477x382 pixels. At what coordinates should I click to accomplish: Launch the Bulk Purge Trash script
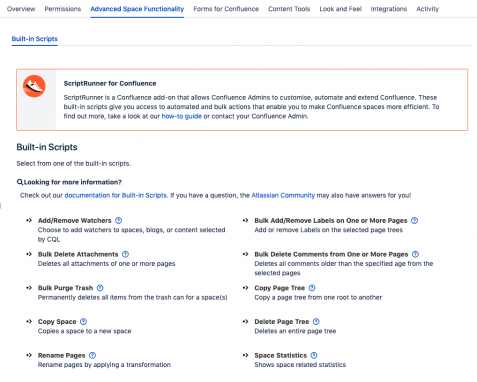click(x=65, y=288)
